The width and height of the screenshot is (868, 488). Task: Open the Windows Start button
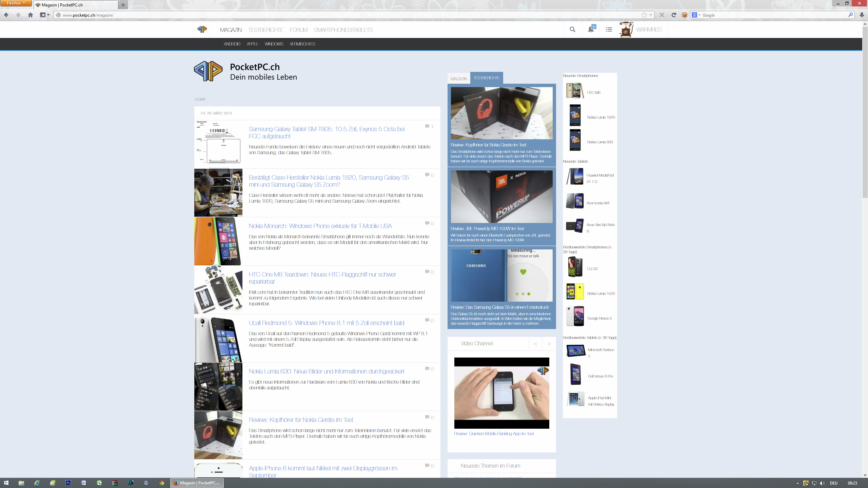pyautogui.click(x=6, y=483)
